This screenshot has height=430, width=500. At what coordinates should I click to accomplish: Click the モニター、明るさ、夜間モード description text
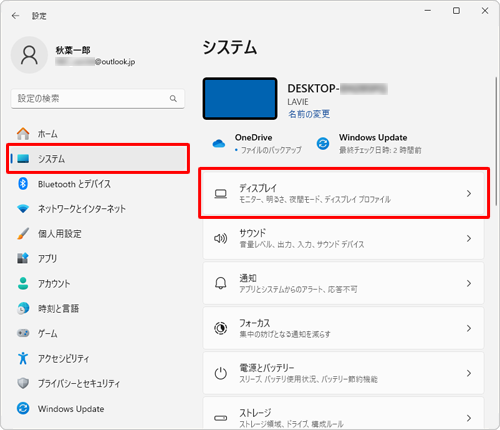click(315, 200)
